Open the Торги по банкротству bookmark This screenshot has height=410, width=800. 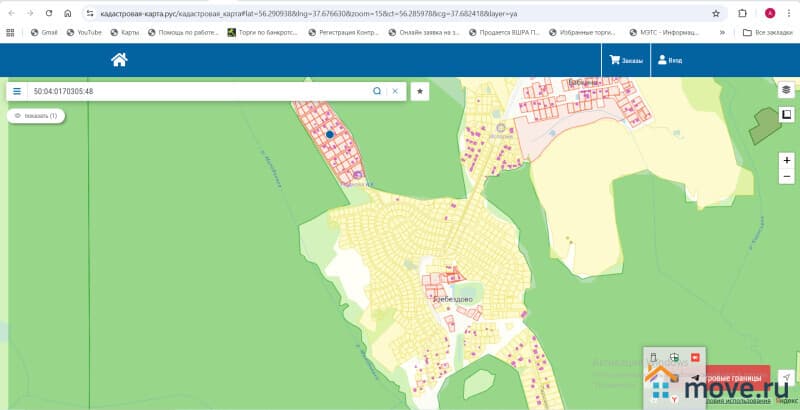click(x=260, y=32)
